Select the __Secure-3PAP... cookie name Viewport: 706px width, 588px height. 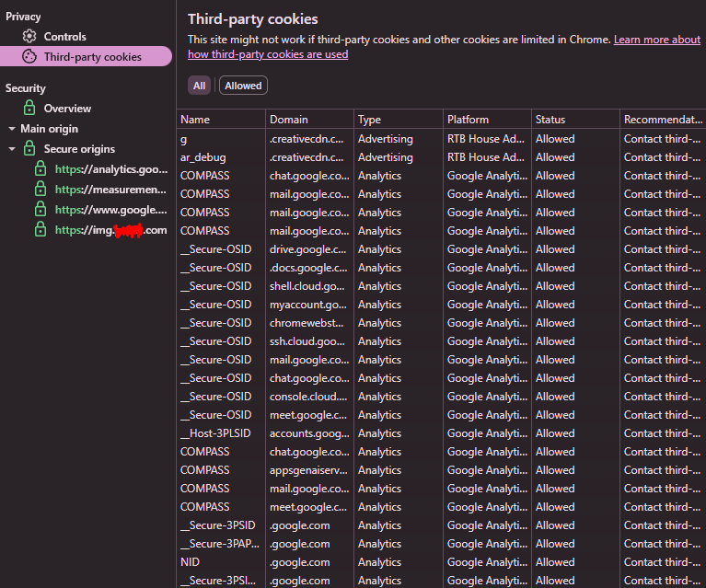(221, 544)
